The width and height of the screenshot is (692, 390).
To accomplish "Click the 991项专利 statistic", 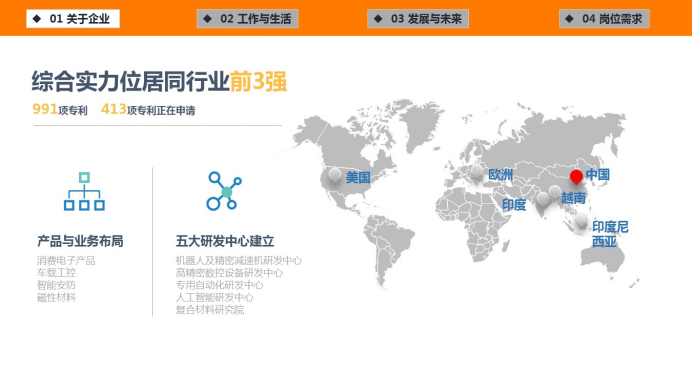I will coord(60,109).
